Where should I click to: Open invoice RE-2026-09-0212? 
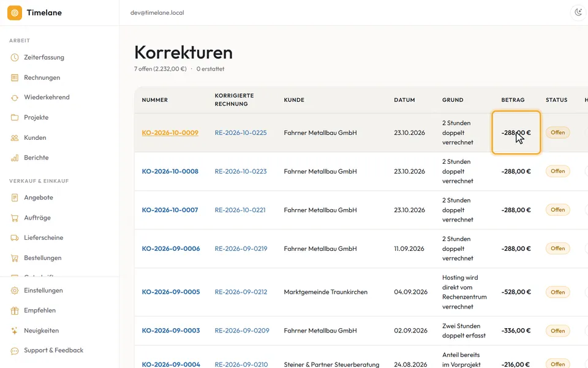[241, 292]
